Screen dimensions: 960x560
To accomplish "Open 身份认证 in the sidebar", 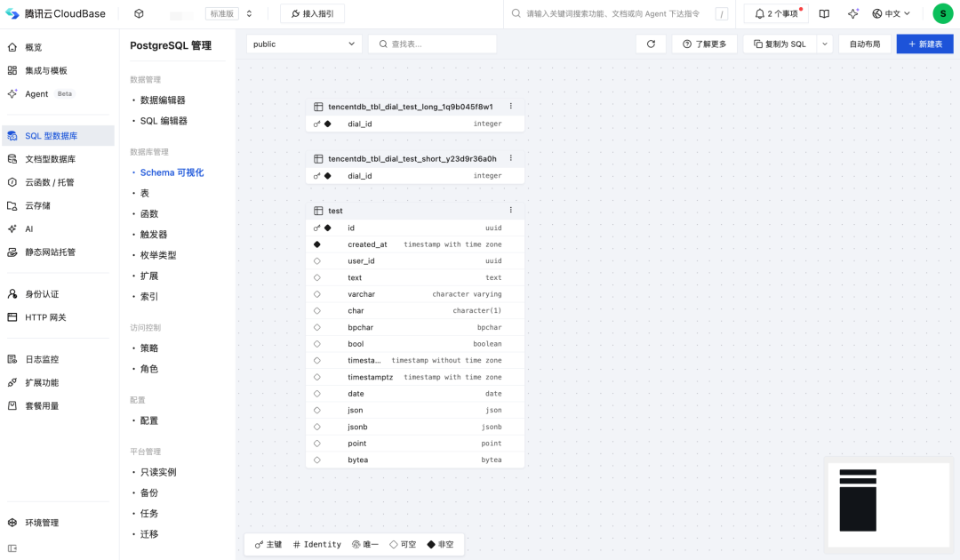I will pyautogui.click(x=58, y=294).
